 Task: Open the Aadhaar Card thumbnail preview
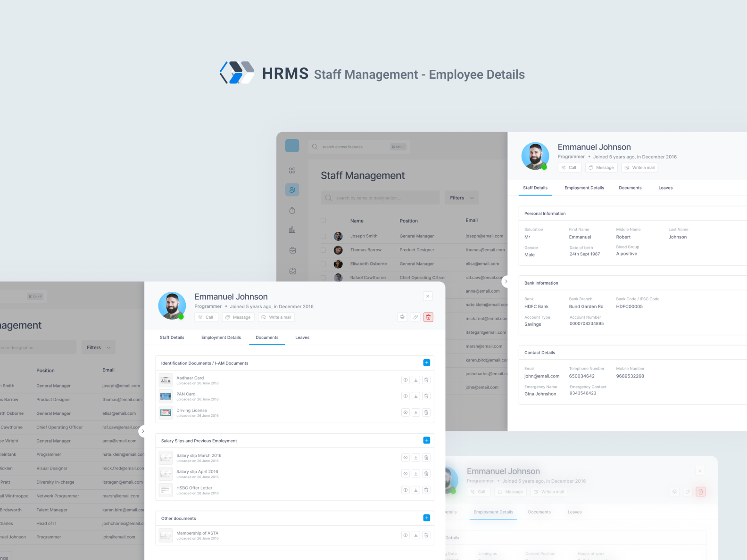[x=166, y=380]
